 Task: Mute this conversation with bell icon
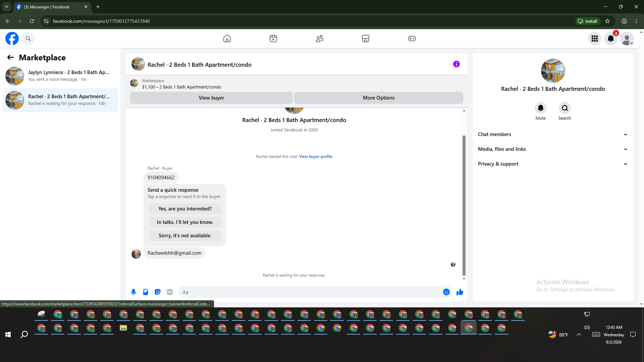pyautogui.click(x=541, y=108)
